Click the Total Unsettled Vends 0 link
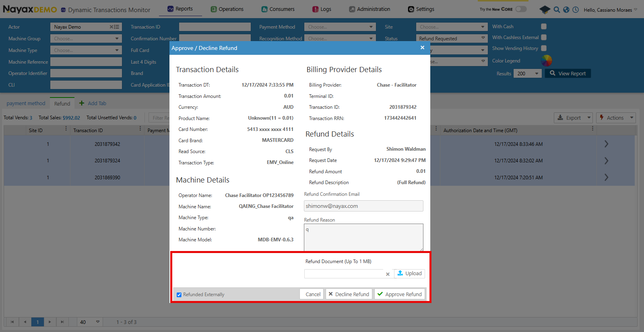The image size is (644, 332). (x=135, y=118)
